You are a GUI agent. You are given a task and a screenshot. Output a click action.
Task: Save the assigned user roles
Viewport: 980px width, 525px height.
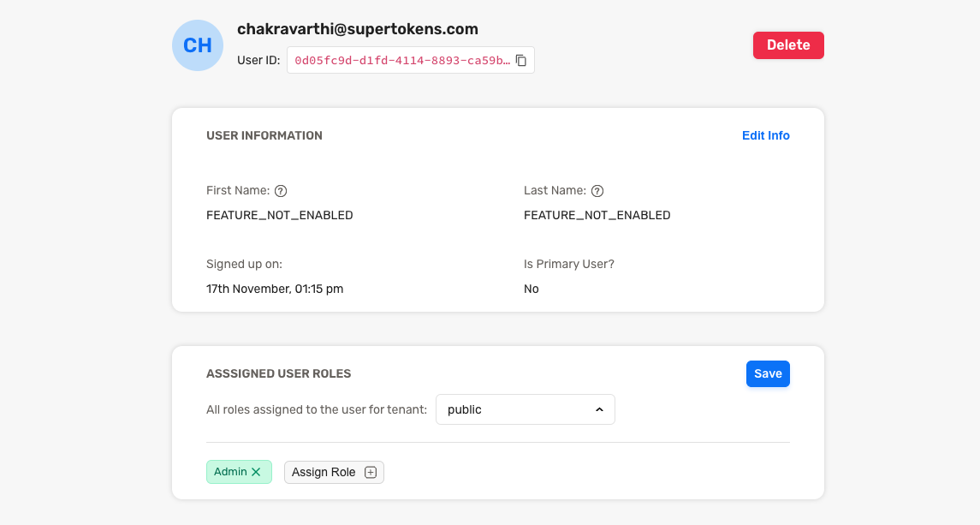click(x=768, y=373)
